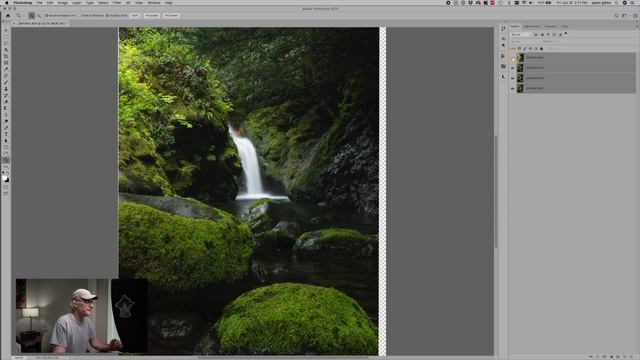Screen dimensions: 640x360
Task: Toggle visibility of the top layer
Action: pos(513,58)
